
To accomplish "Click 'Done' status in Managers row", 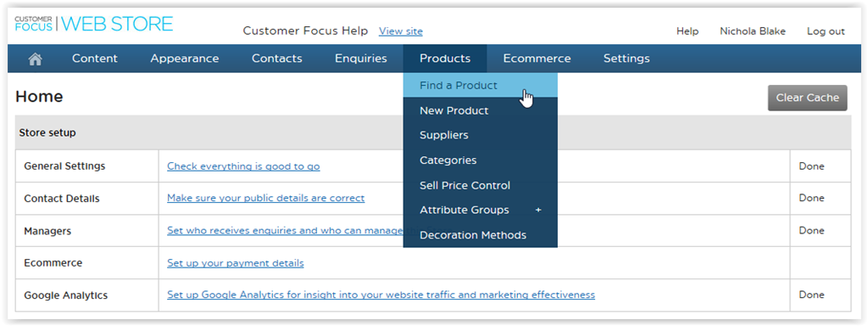I will (811, 230).
